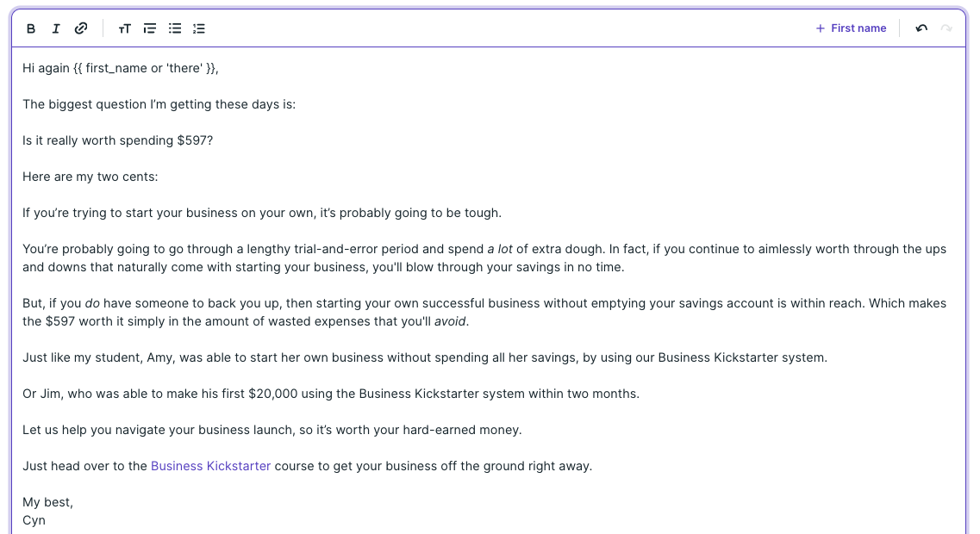
Task: Create a numbered list
Action: click(x=198, y=28)
